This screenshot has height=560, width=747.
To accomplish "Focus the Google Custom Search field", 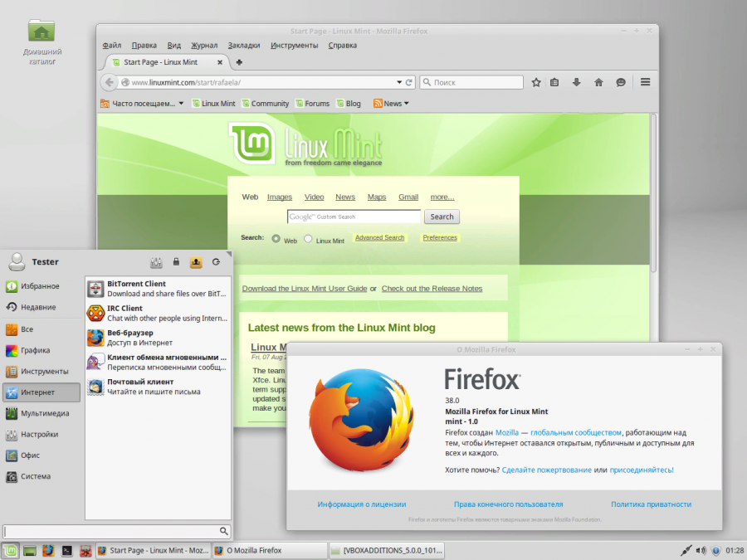I will [x=354, y=217].
